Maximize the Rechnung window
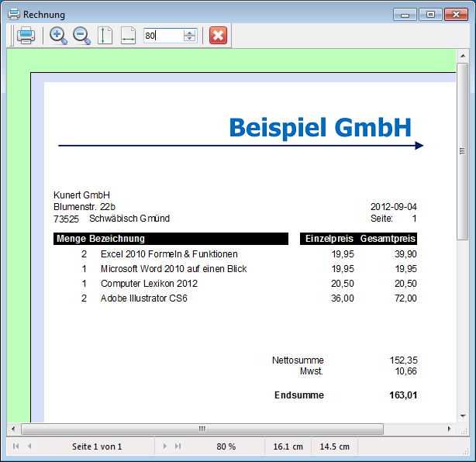Screen dimensions: 476x462 coord(430,14)
